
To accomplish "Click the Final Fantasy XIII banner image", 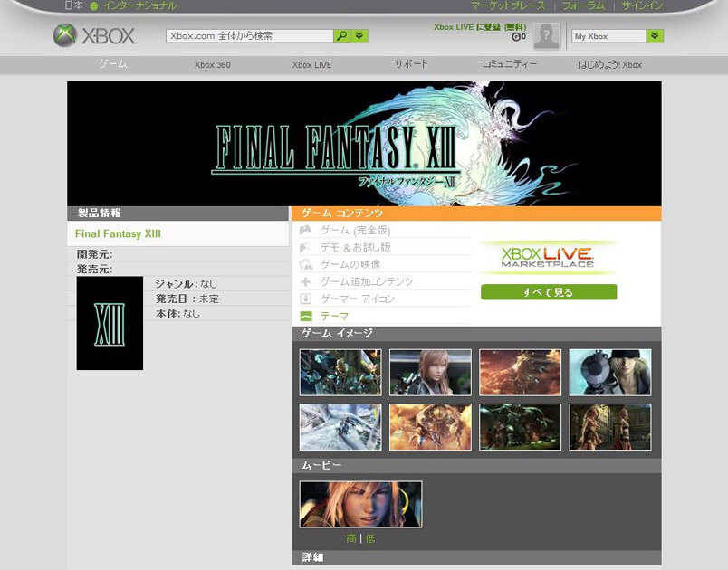I will [x=365, y=143].
